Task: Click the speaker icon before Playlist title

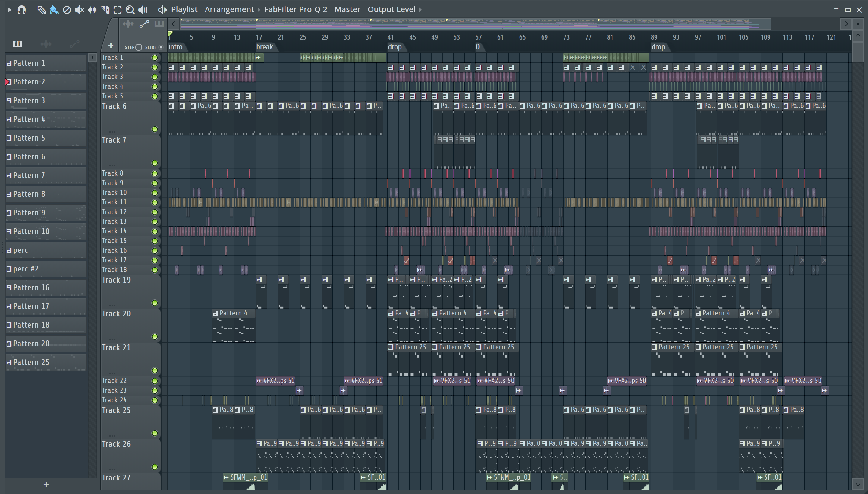Action: (x=162, y=10)
